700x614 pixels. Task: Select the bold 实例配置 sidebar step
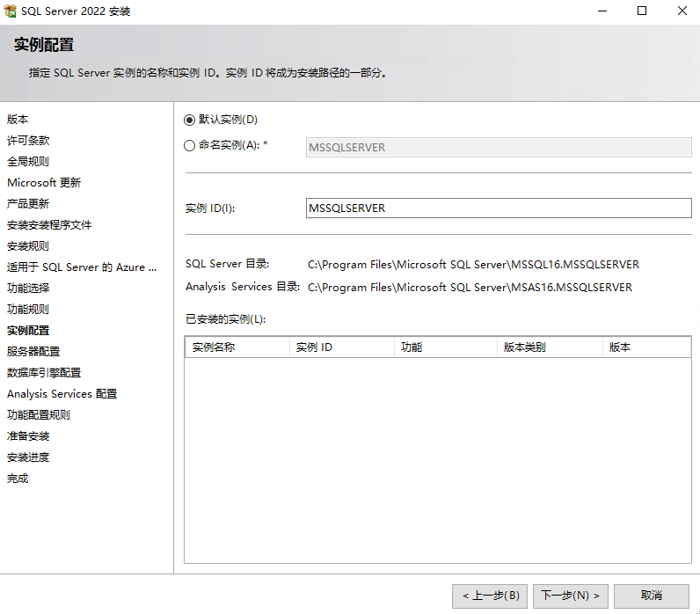click(28, 331)
